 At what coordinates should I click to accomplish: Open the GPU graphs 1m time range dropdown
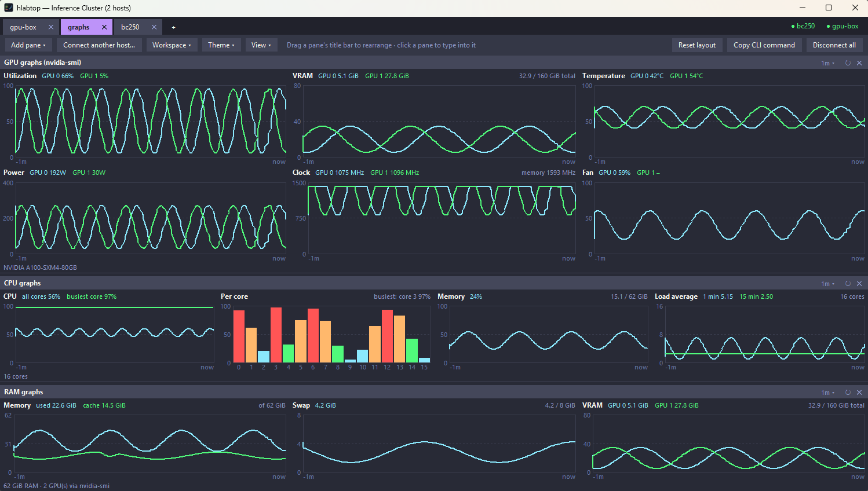[x=828, y=63]
